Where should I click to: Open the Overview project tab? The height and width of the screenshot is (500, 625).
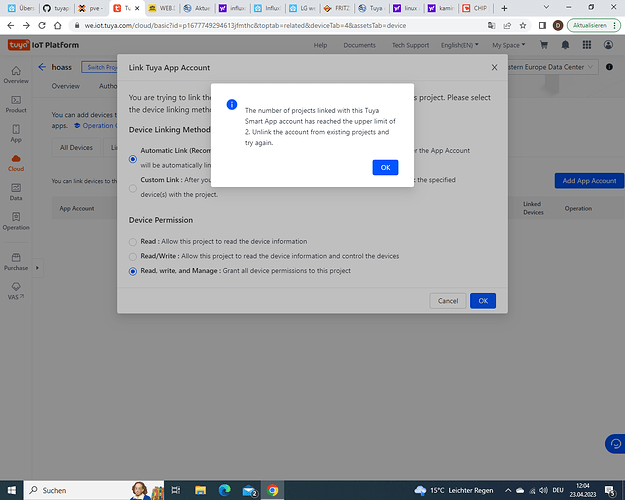coord(65,86)
